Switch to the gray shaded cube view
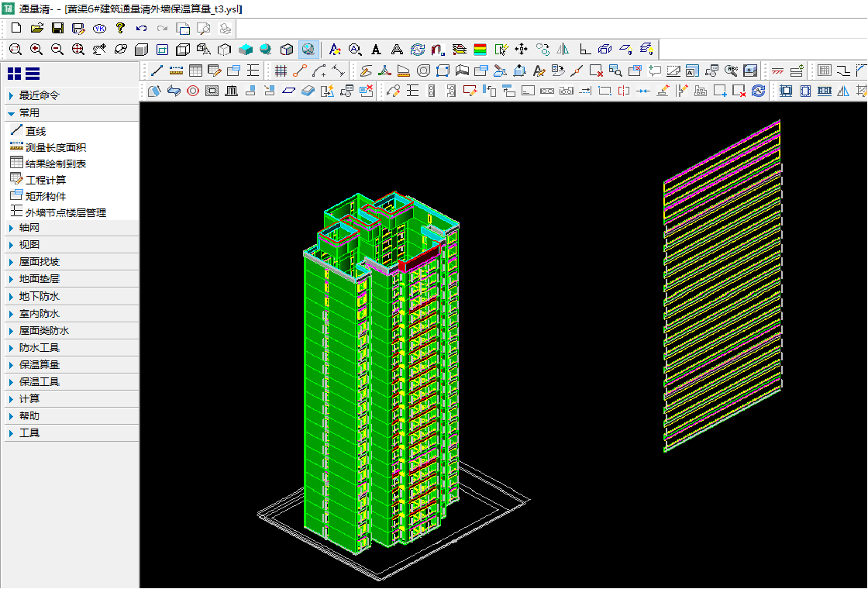Viewport: 868px width, 589px height. tap(141, 50)
